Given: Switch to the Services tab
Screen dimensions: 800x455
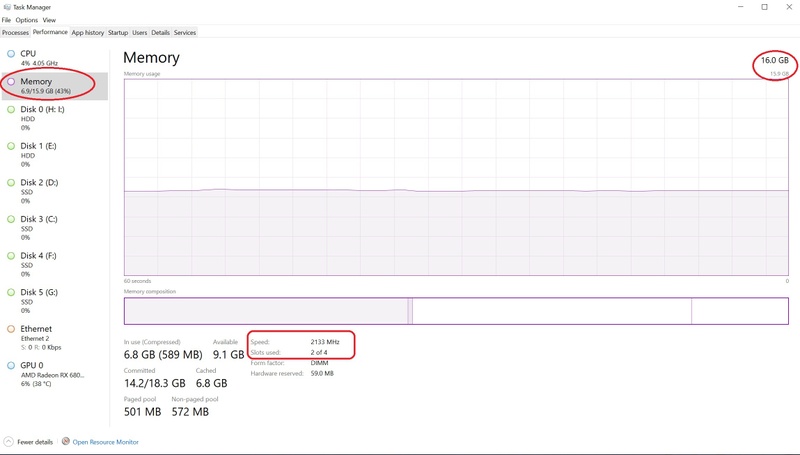Looking at the screenshot, I should click(185, 33).
